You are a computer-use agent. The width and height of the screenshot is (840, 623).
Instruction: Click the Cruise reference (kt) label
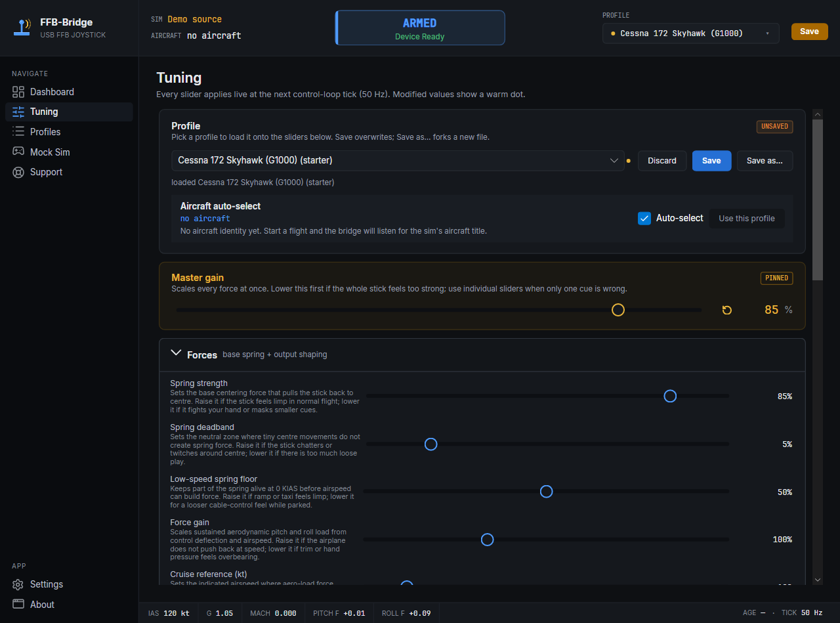pyautogui.click(x=209, y=574)
